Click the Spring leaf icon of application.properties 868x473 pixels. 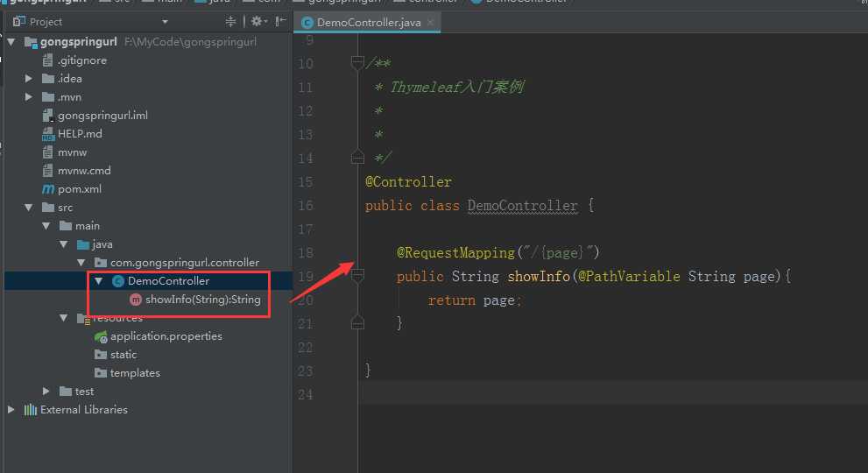[101, 336]
